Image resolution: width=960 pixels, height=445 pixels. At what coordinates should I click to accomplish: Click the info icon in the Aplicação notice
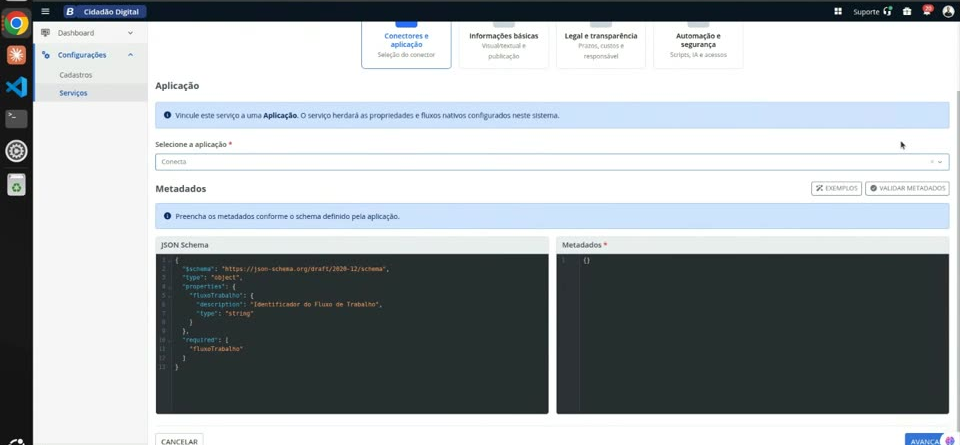167,115
